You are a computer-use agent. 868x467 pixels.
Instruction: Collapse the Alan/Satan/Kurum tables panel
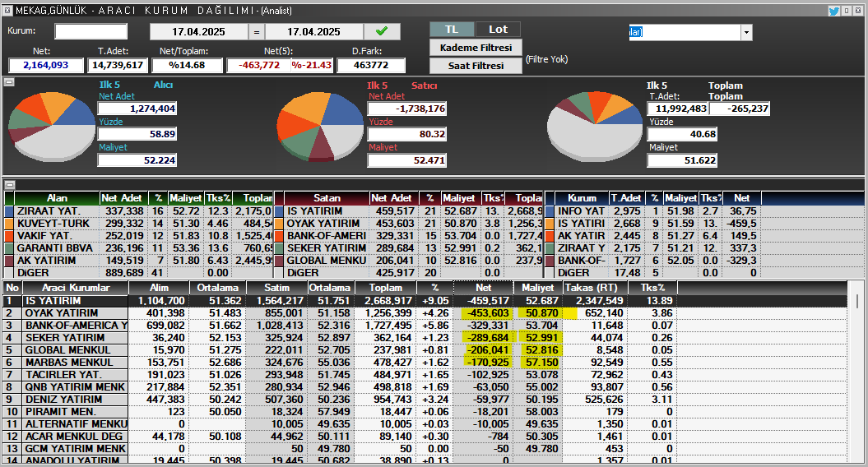9,185
